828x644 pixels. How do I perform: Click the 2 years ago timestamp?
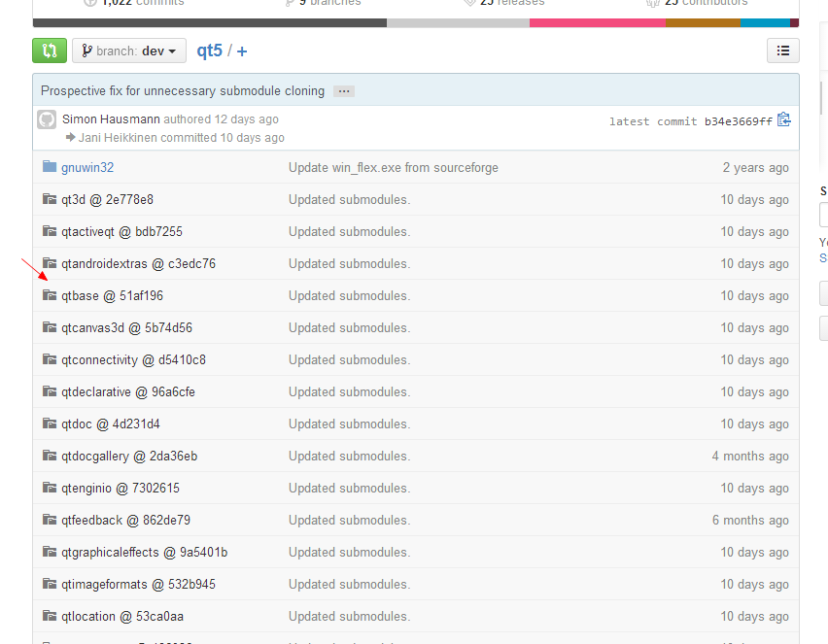click(x=756, y=167)
